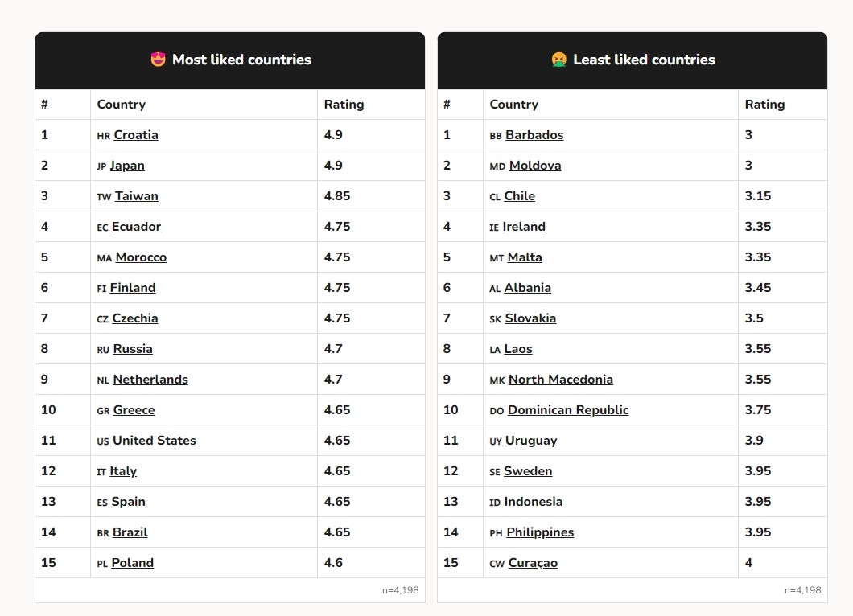Select the Taiwan link
The image size is (853, 616).
[137, 195]
